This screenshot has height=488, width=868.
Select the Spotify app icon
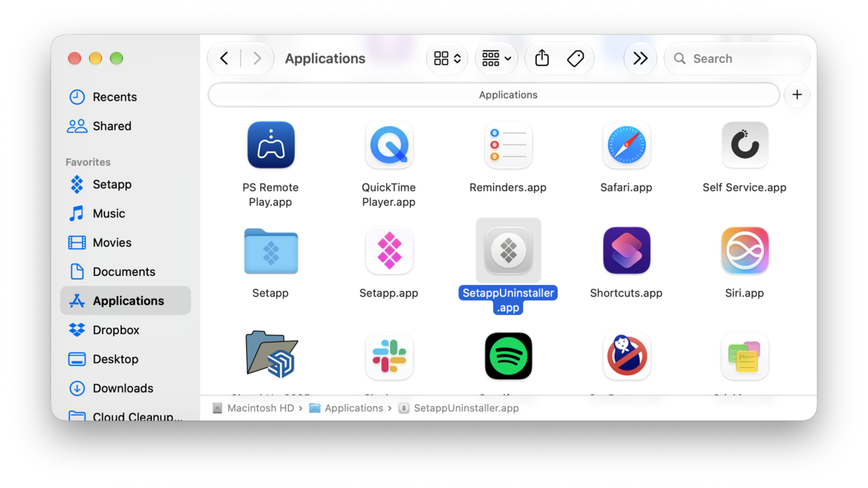coord(508,356)
